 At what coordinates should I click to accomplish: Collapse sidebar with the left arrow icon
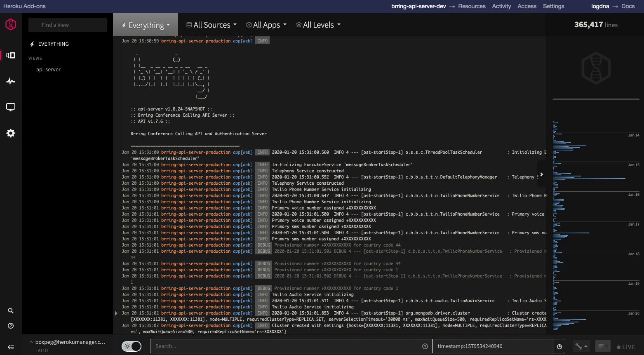coord(11,347)
